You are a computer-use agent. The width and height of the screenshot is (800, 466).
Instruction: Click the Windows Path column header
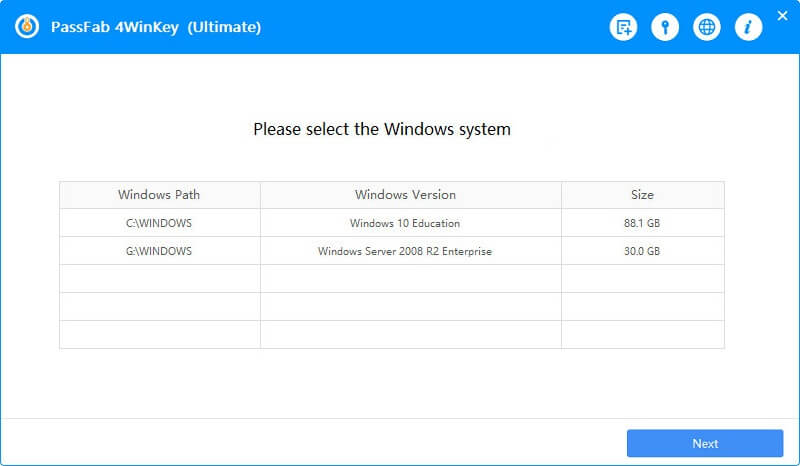pyautogui.click(x=160, y=194)
